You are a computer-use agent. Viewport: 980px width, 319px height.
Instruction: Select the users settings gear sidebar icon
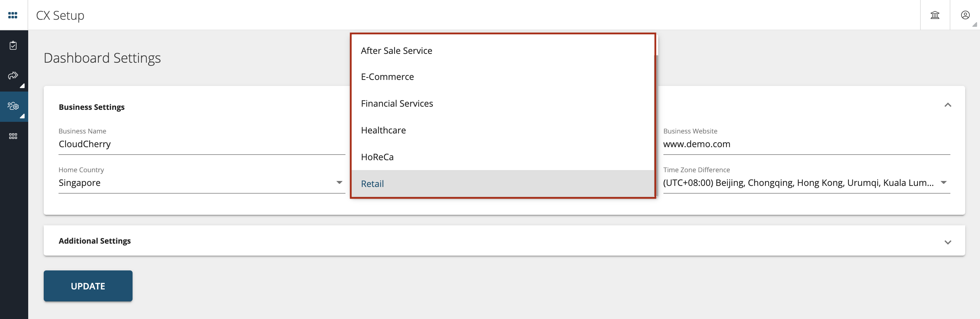[x=13, y=106]
